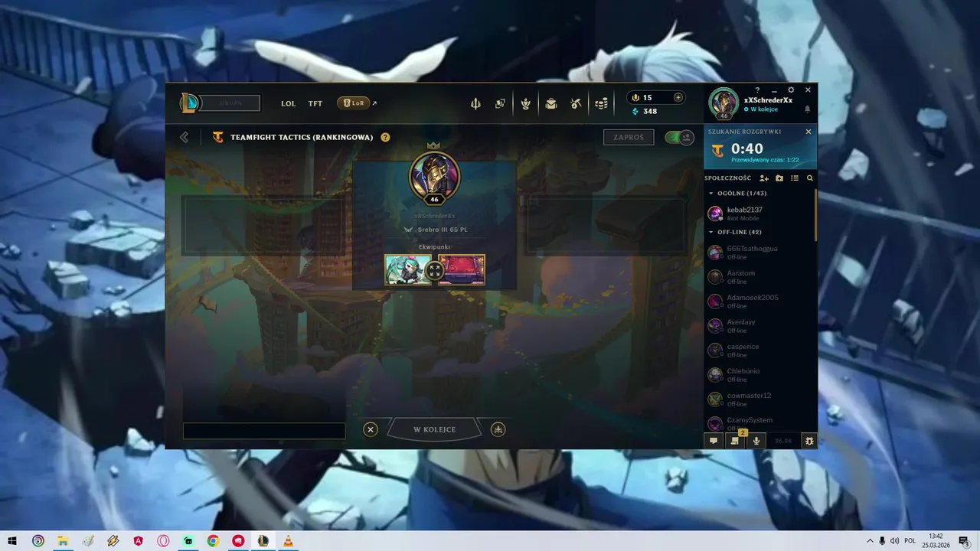Open the backpack collection icon
The image size is (980, 551).
(x=551, y=103)
